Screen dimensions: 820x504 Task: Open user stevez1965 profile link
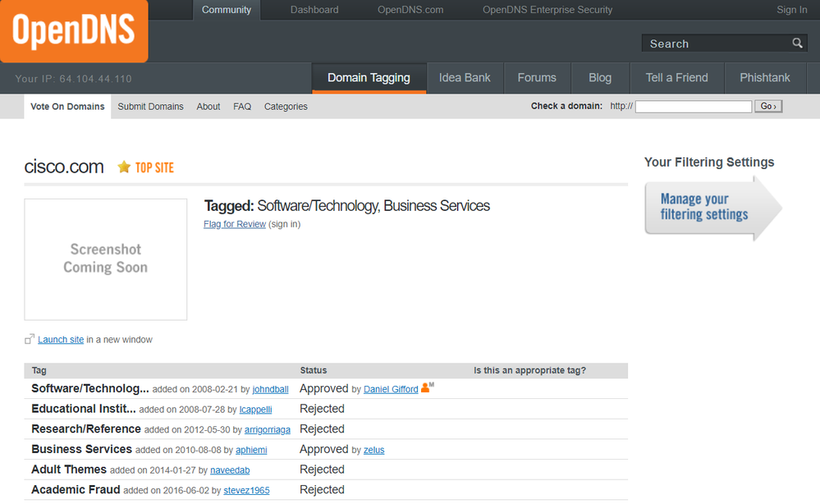(246, 490)
